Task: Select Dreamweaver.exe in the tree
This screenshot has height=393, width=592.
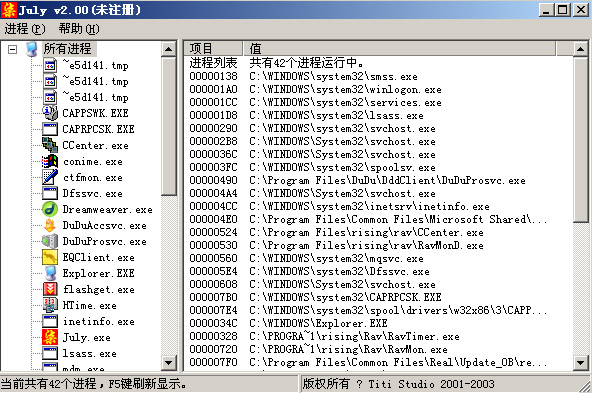Action: click(108, 210)
